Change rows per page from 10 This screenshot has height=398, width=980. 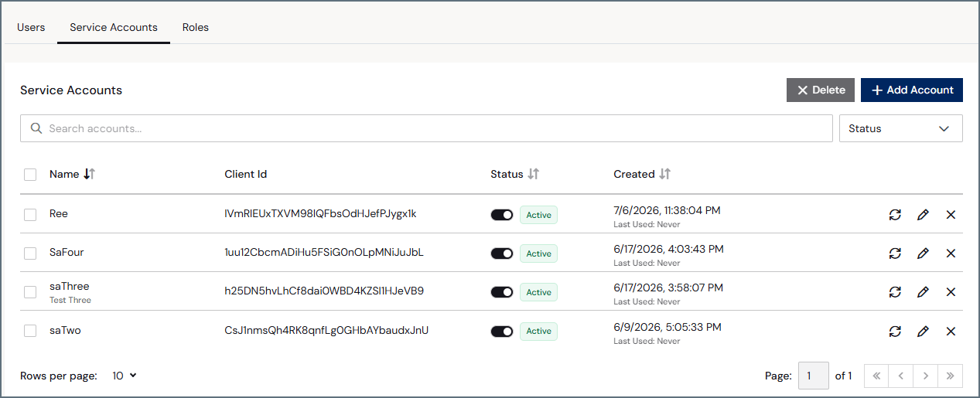tap(125, 376)
